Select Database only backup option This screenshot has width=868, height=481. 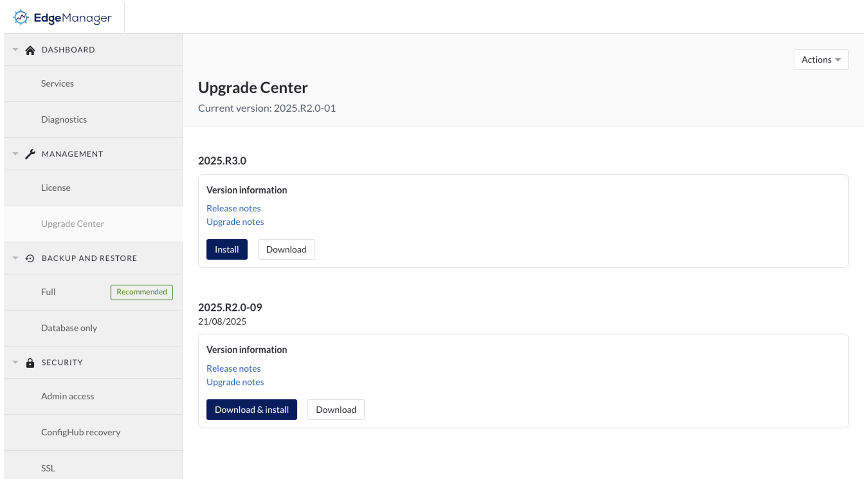69,328
